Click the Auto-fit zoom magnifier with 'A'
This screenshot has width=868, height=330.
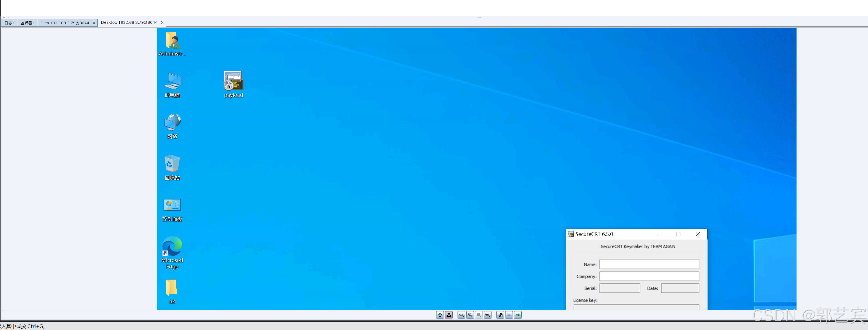[x=488, y=315]
